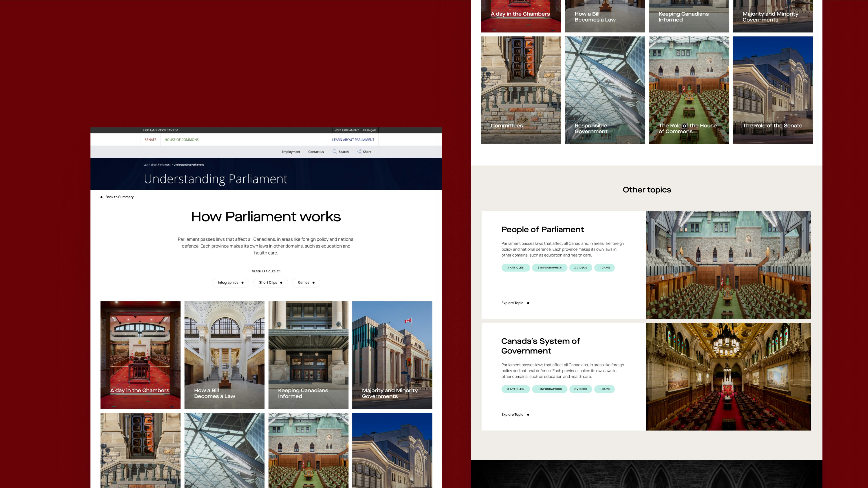The width and height of the screenshot is (868, 488).
Task: Open The Role of the Senate card
Action: tap(773, 90)
